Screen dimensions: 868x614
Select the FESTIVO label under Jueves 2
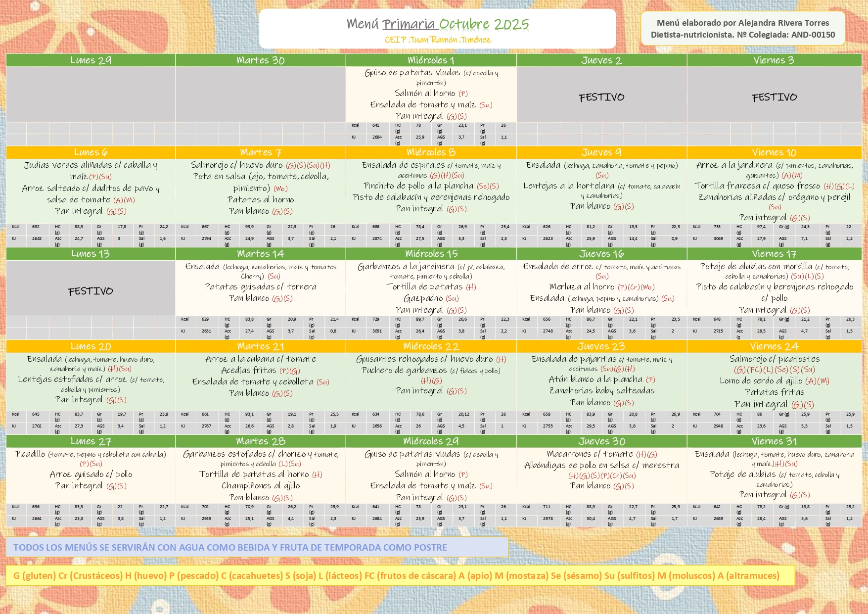pyautogui.click(x=601, y=97)
